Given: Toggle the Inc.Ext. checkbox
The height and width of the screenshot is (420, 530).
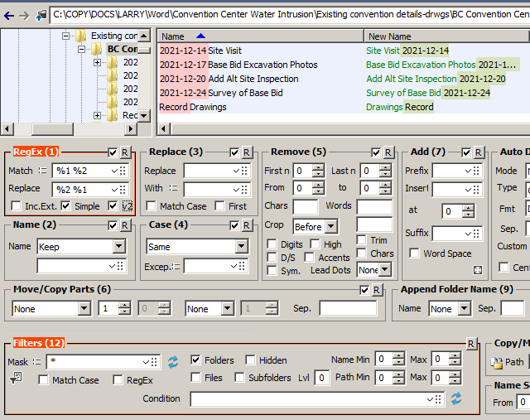Looking at the screenshot, I should click(x=16, y=205).
